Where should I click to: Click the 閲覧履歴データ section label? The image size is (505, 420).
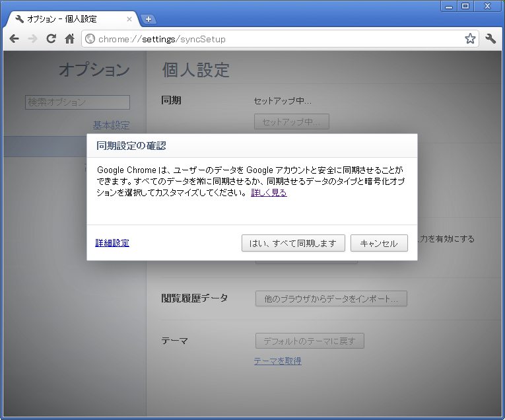195,298
